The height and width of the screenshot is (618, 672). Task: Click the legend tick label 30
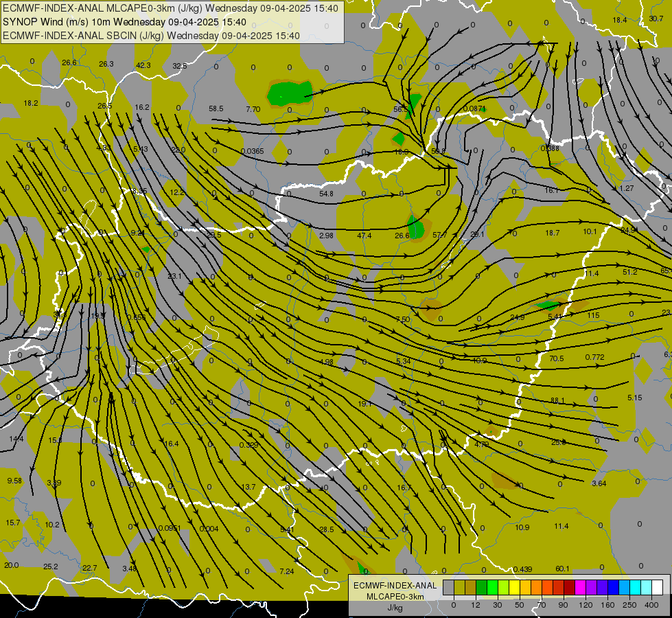[x=497, y=605]
